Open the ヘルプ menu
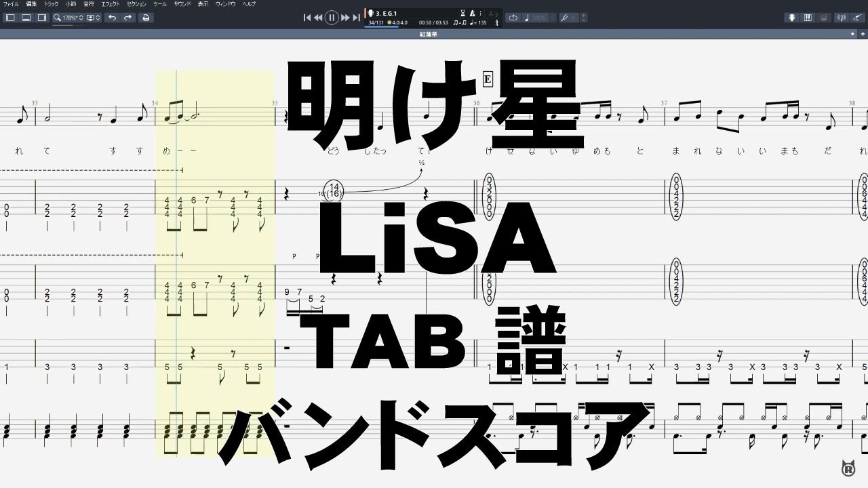The width and height of the screenshot is (868, 488). click(250, 4)
